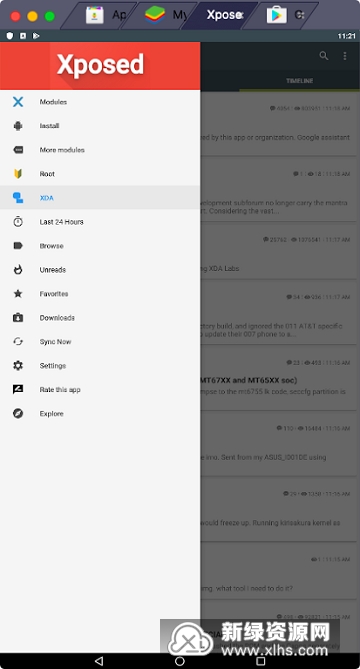360x669 pixels.
Task: Click the Android robot icon next to Install
Action: [18, 126]
